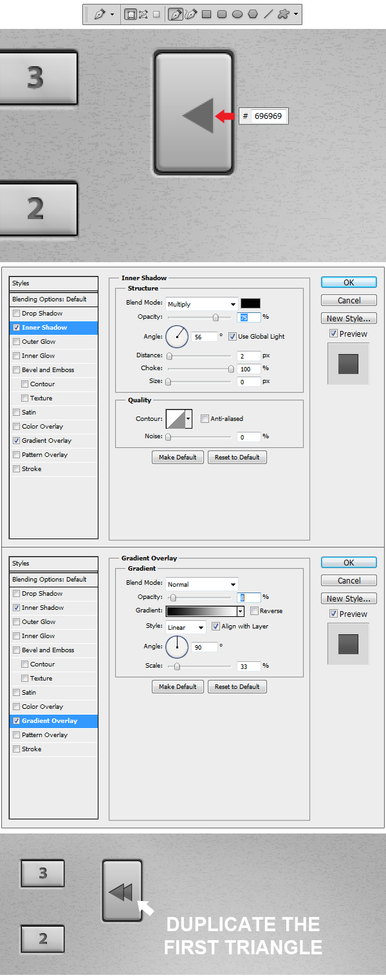Click Reset to Default in Gradient Overlay

pos(237,686)
